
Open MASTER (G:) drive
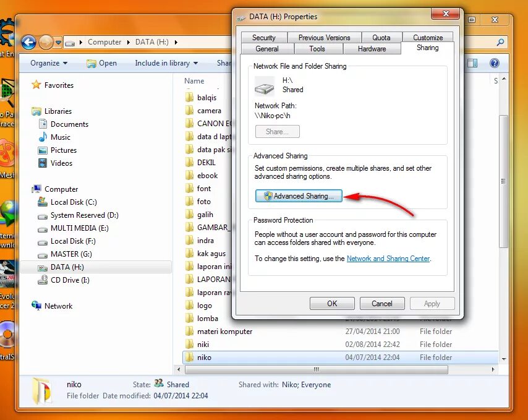tap(65, 254)
